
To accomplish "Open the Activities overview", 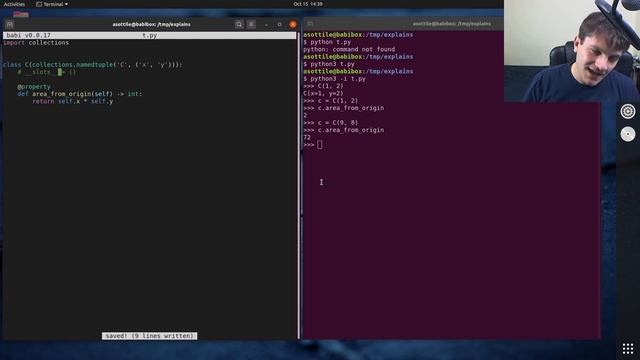I will point(14,4).
